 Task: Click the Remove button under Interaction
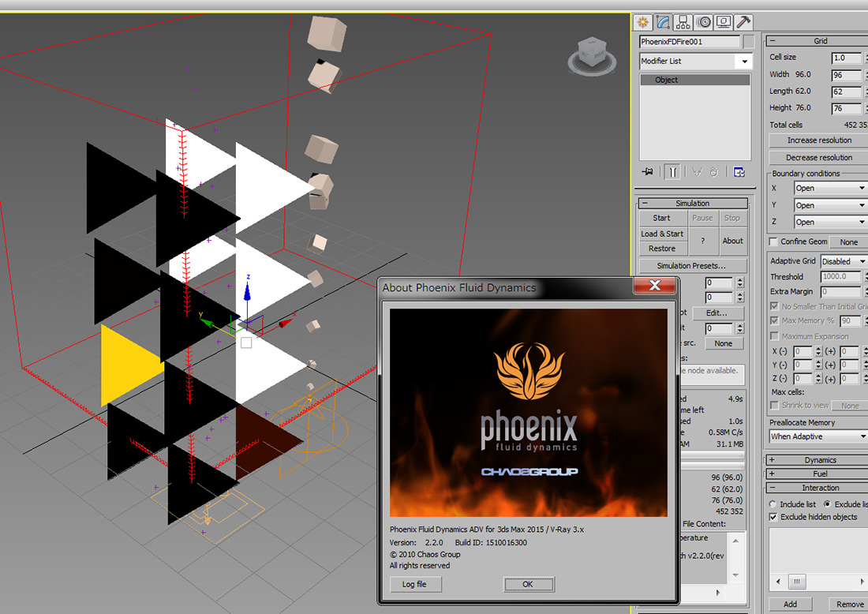(850, 604)
